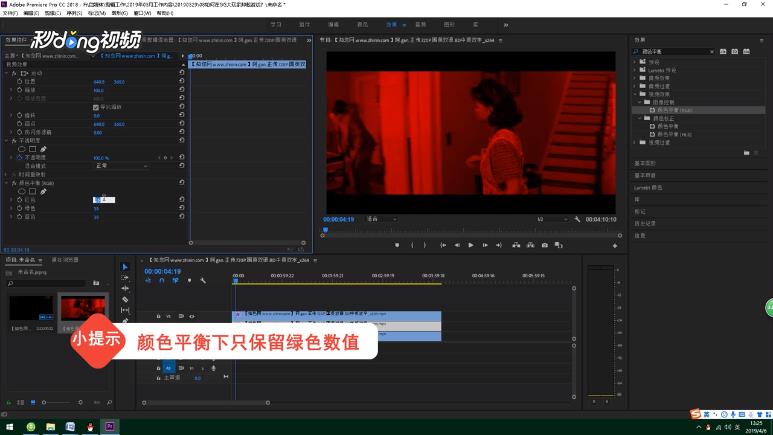
Task: Toggle Green value animation stopwatch
Action: 20,208
